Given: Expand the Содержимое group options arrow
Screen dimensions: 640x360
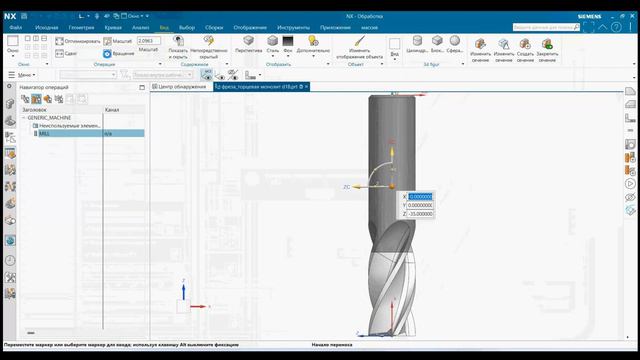Looking at the screenshot, I should click(227, 64).
